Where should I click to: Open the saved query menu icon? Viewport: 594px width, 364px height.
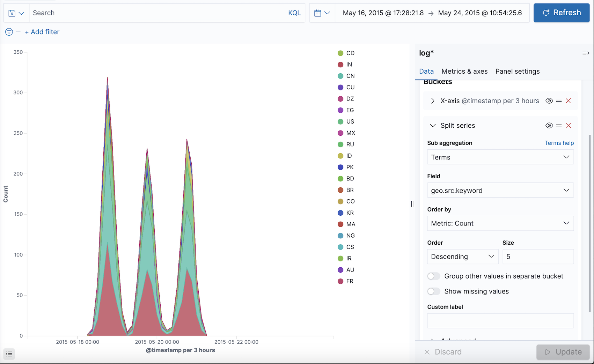(x=16, y=13)
